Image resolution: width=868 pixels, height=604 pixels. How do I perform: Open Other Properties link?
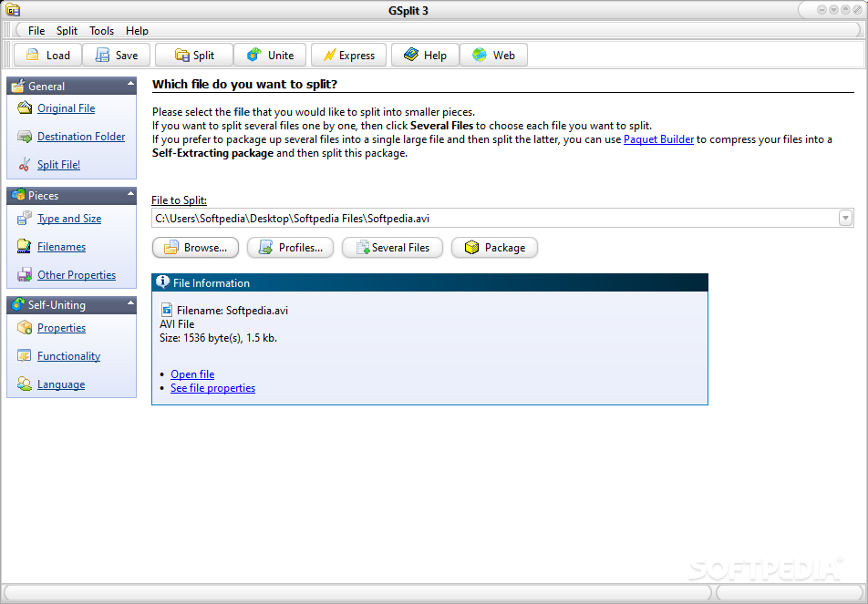77,275
